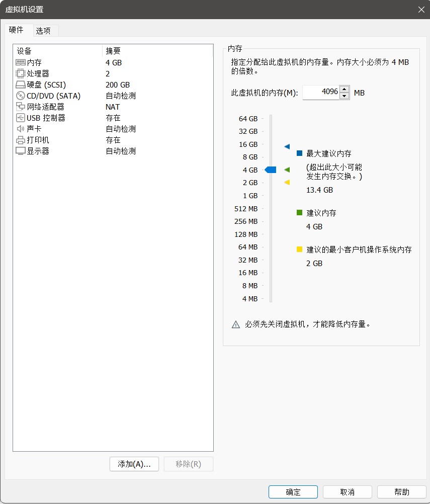Cancel with the 取消 button

click(x=348, y=492)
